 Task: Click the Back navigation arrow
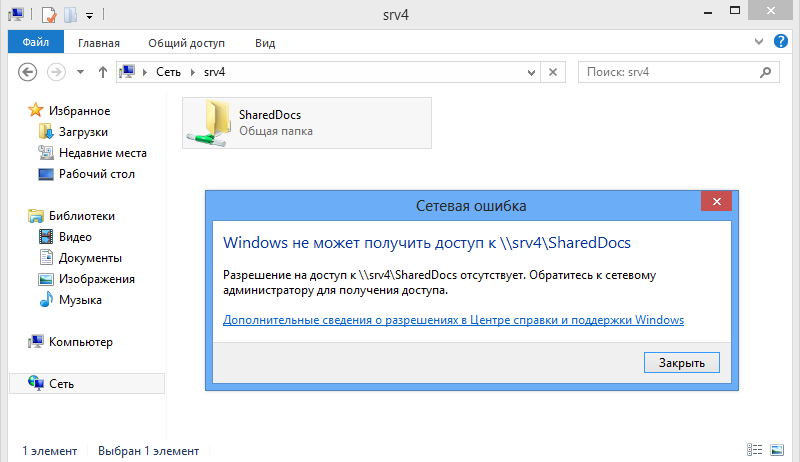click(28, 72)
